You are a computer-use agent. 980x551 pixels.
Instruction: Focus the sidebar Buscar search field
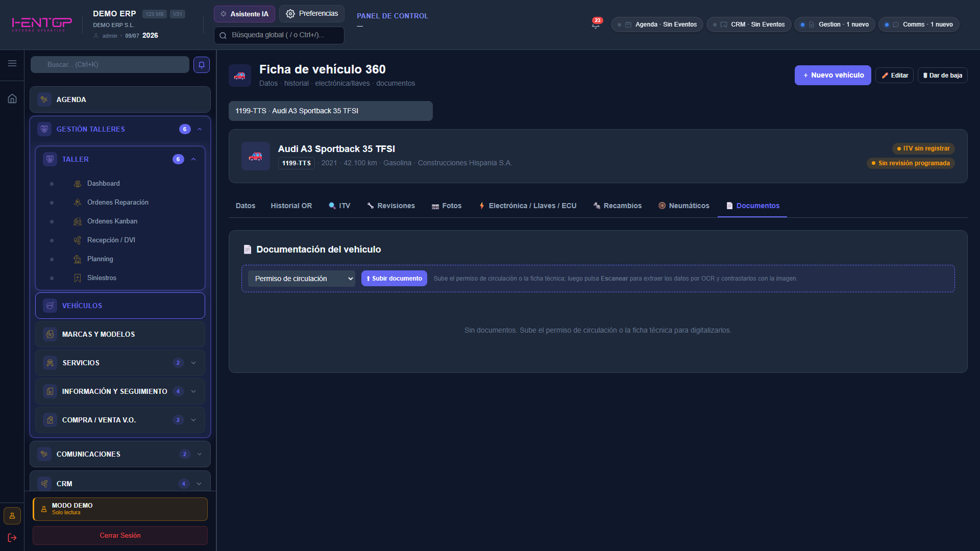(110, 65)
